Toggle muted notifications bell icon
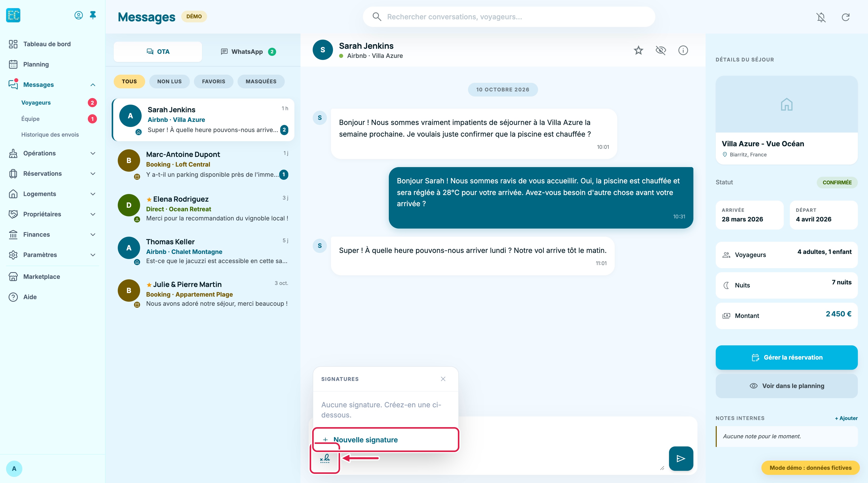Viewport: 868px width, 483px height. click(821, 17)
